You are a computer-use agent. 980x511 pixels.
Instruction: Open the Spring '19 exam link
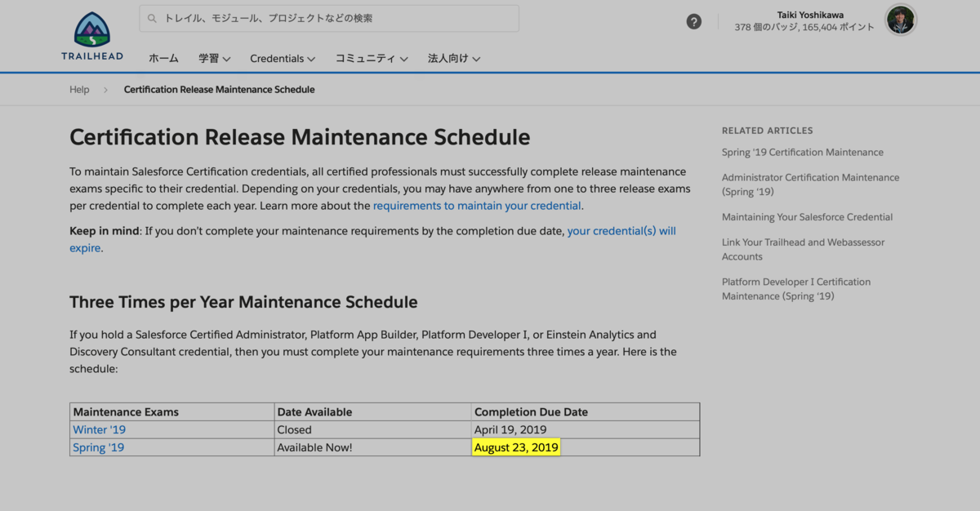click(x=98, y=447)
